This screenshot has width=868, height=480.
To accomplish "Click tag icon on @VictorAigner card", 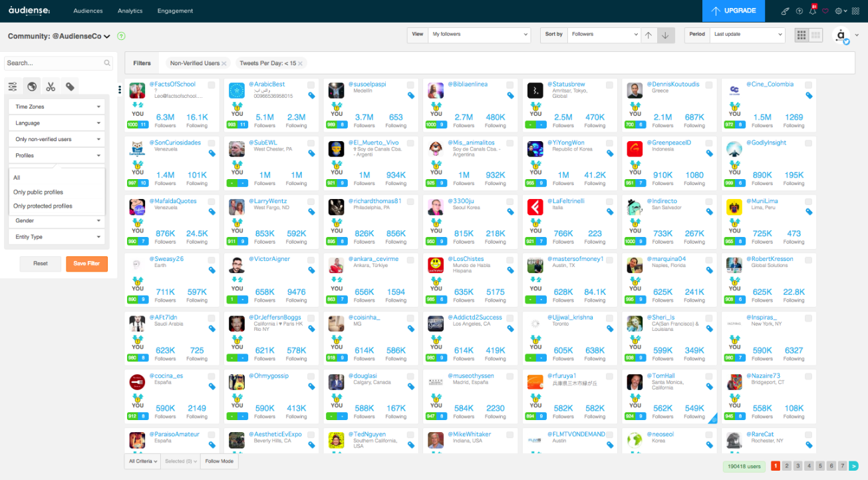I will point(311,270).
